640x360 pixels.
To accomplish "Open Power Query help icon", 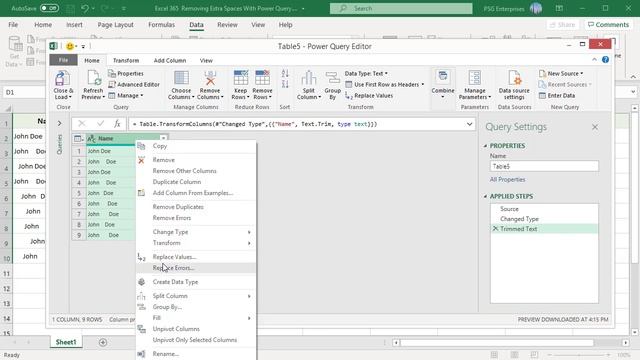I will 605,60.
